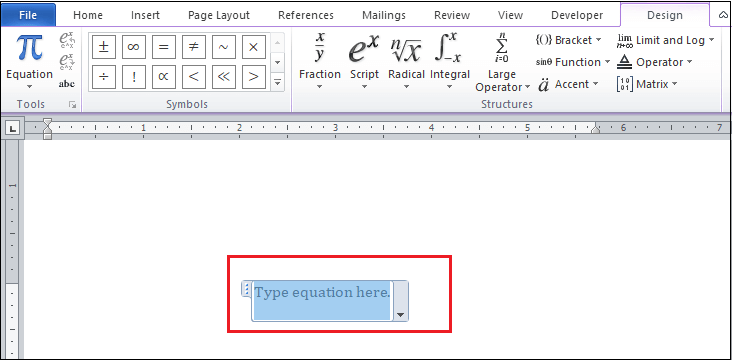Screen dimensions: 732x360
Task: Select Normal Text abc option
Action: [67, 84]
